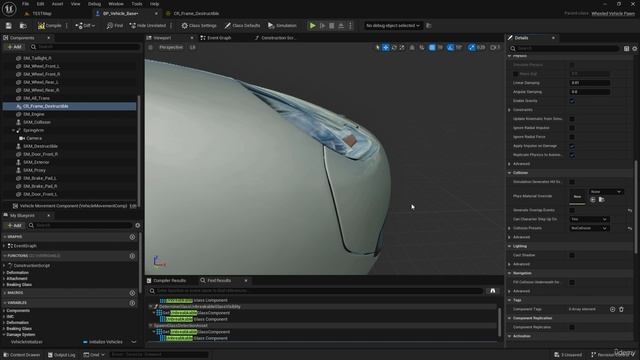Open viewport camera speed setting
Viewport: 640px width, 360px height.
tap(495, 48)
